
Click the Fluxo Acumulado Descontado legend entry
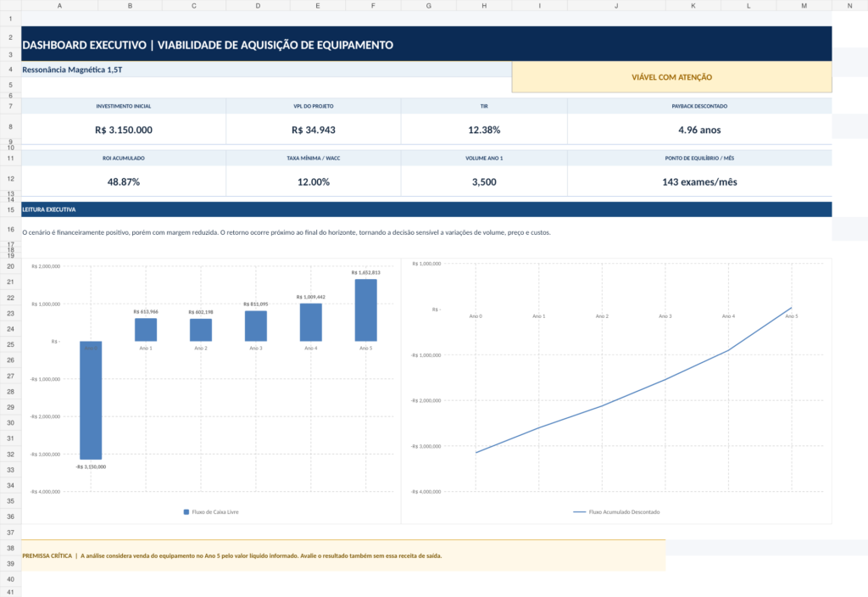(616, 511)
